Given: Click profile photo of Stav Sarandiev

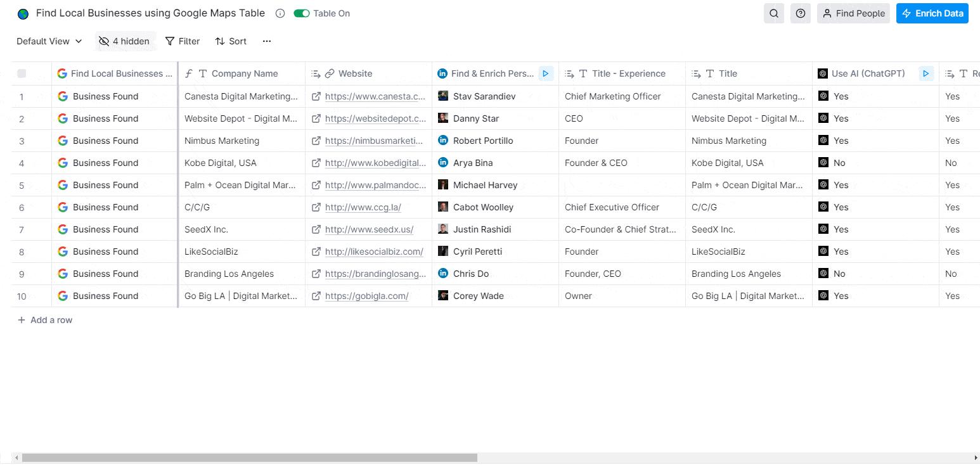Looking at the screenshot, I should tap(443, 96).
